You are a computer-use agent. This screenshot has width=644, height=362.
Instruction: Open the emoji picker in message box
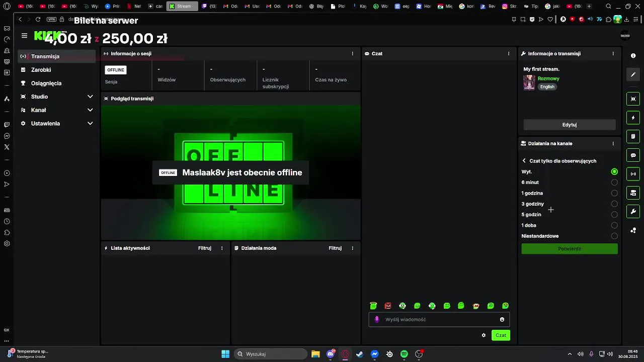pyautogui.click(x=502, y=319)
